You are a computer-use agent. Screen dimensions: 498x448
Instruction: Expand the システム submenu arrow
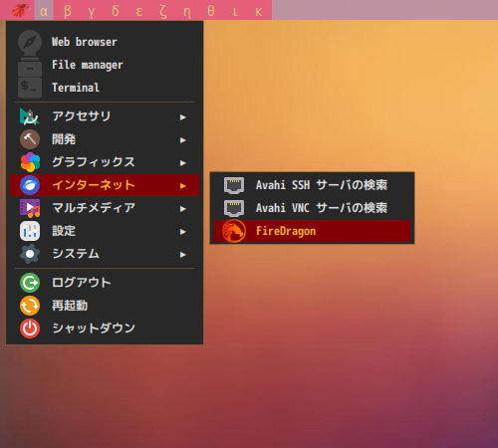pos(182,255)
